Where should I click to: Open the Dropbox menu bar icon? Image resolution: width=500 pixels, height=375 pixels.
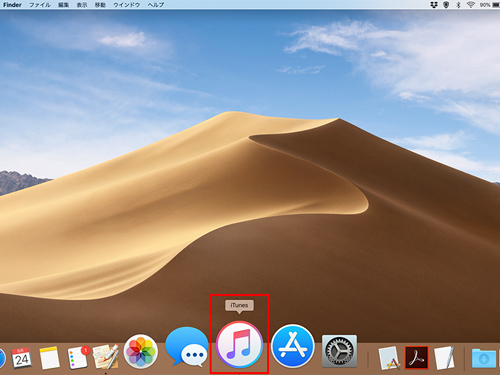coord(434,5)
